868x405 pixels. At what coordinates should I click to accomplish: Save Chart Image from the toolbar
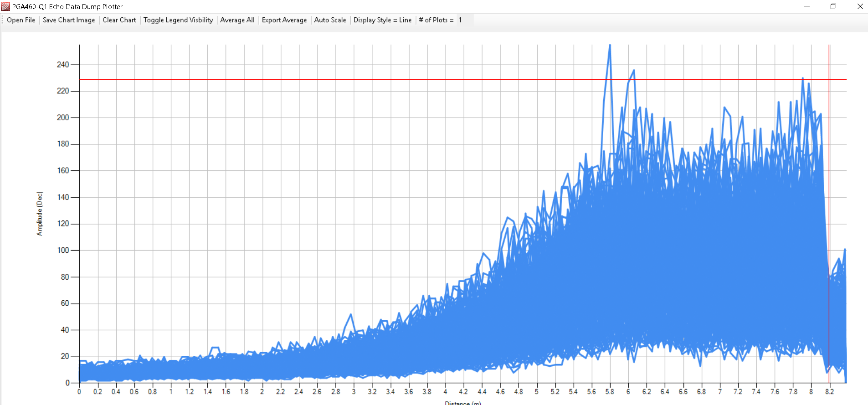(69, 20)
